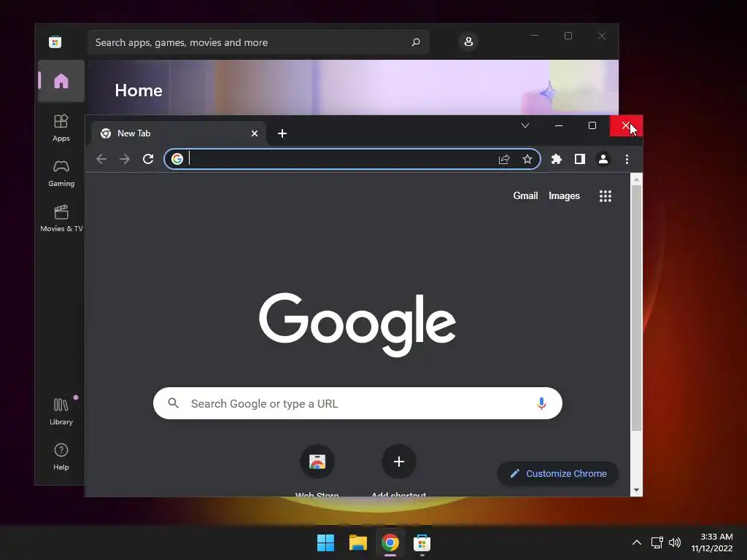Click scrollbar up arrow in Chrome
Image resolution: width=747 pixels, height=560 pixels.
click(636, 179)
